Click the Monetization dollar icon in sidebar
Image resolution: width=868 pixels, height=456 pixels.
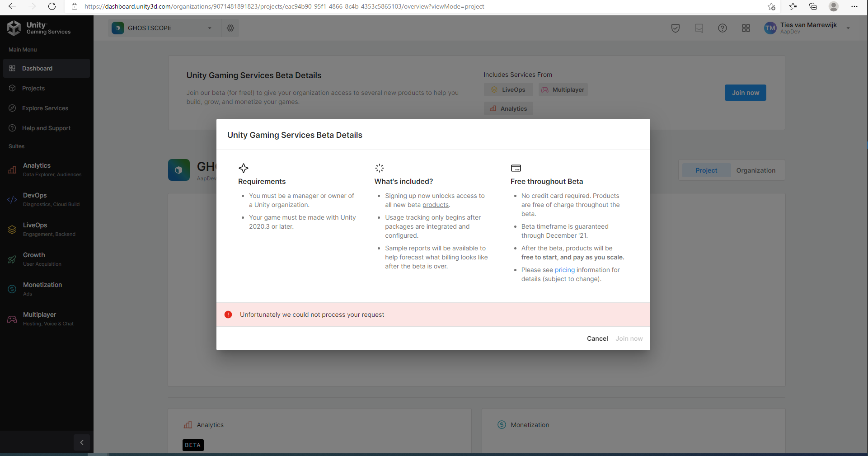[x=12, y=289]
